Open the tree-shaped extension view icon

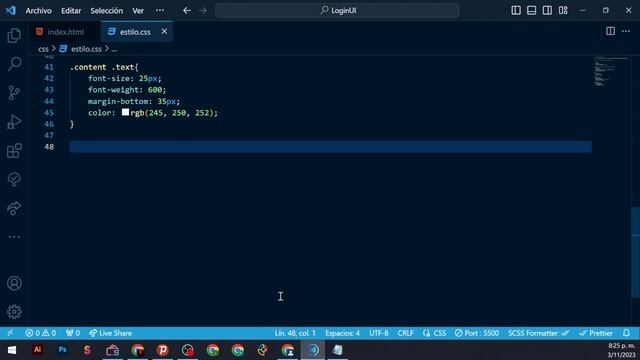point(14,179)
